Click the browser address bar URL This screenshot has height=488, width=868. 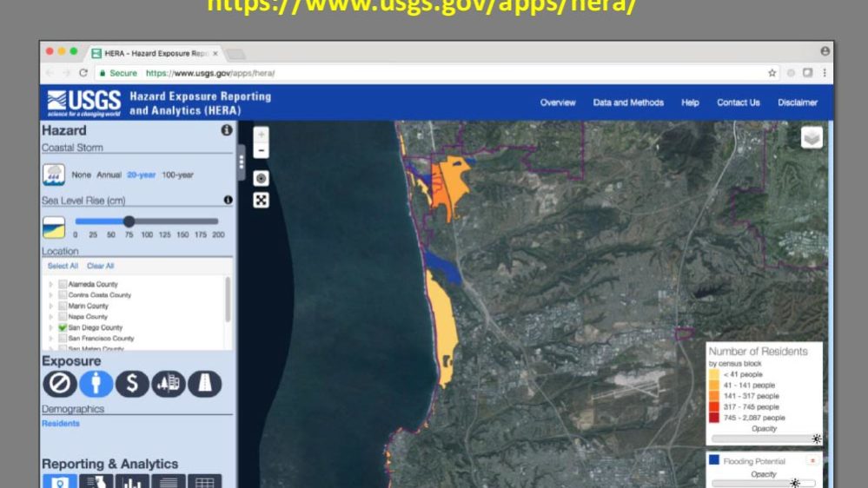pos(210,73)
